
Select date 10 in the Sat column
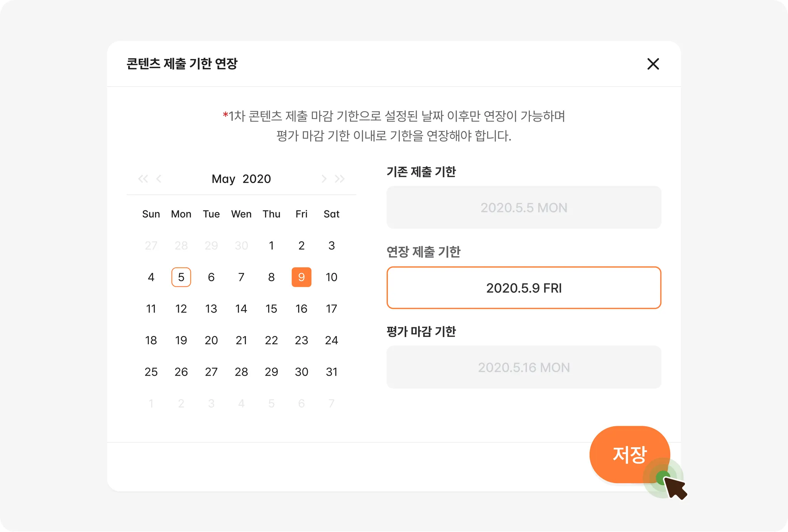331,277
